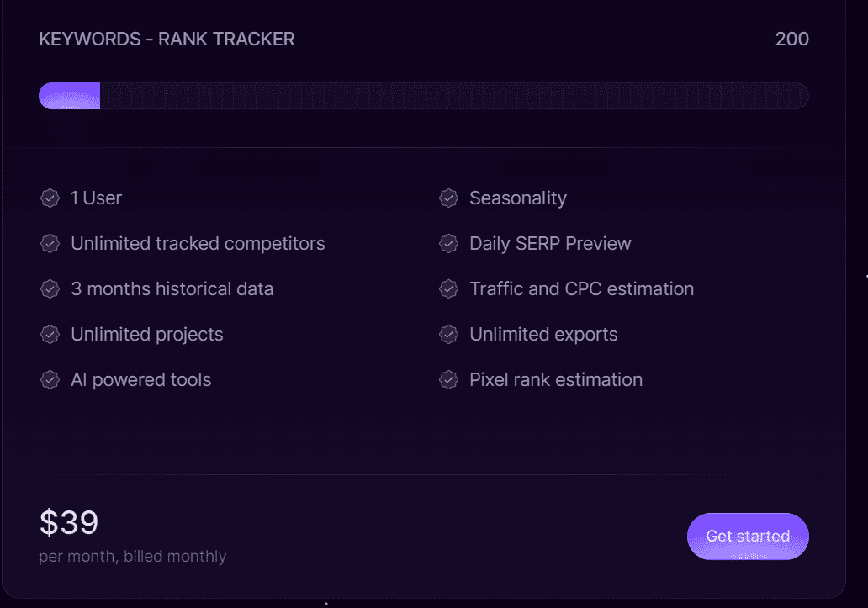Click the checkmark badge beside 1 User

(x=50, y=198)
